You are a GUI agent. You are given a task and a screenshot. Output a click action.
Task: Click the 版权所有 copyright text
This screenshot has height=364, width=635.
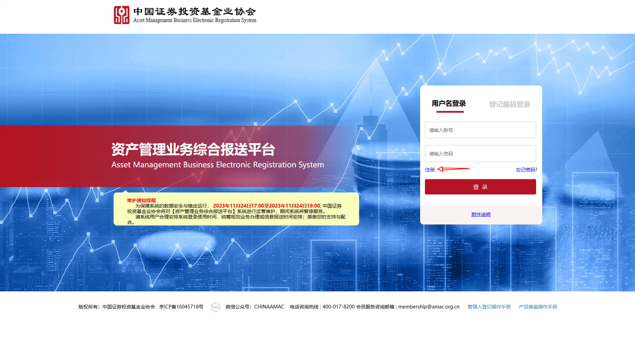pyautogui.click(x=117, y=307)
